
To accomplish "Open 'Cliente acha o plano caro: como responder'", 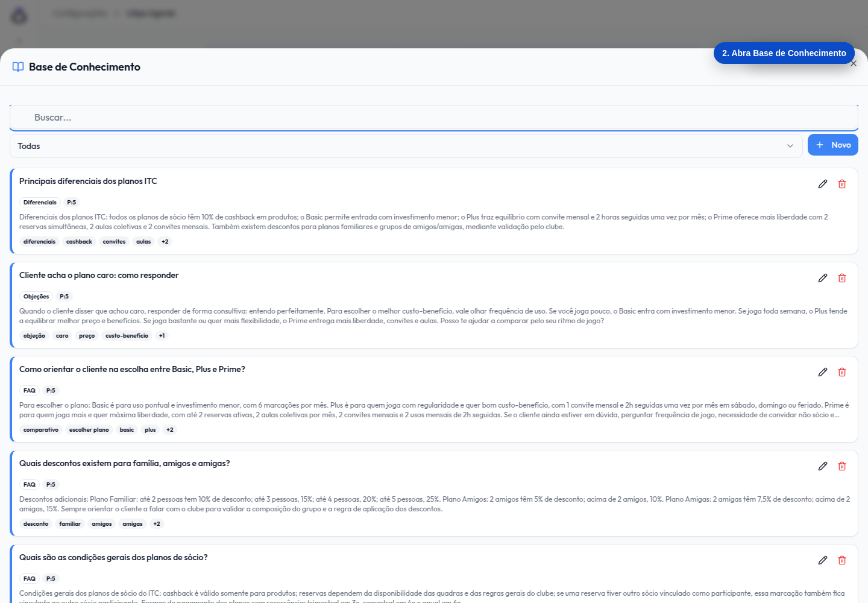I will [99, 275].
